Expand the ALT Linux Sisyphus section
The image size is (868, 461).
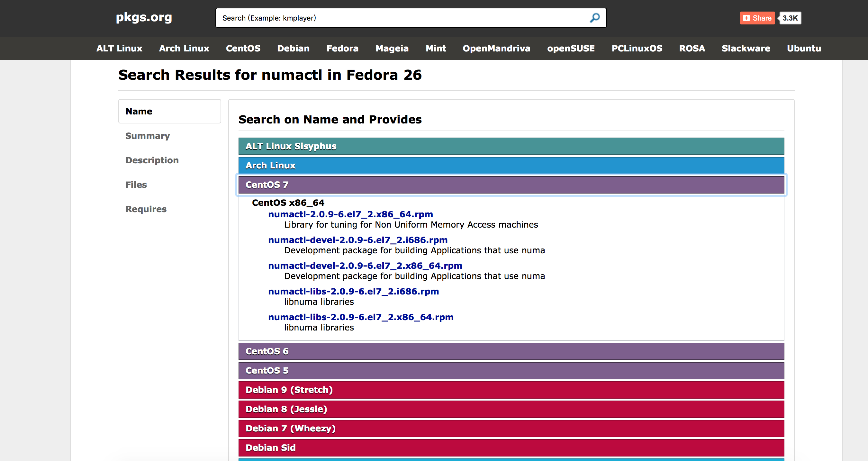(x=511, y=146)
